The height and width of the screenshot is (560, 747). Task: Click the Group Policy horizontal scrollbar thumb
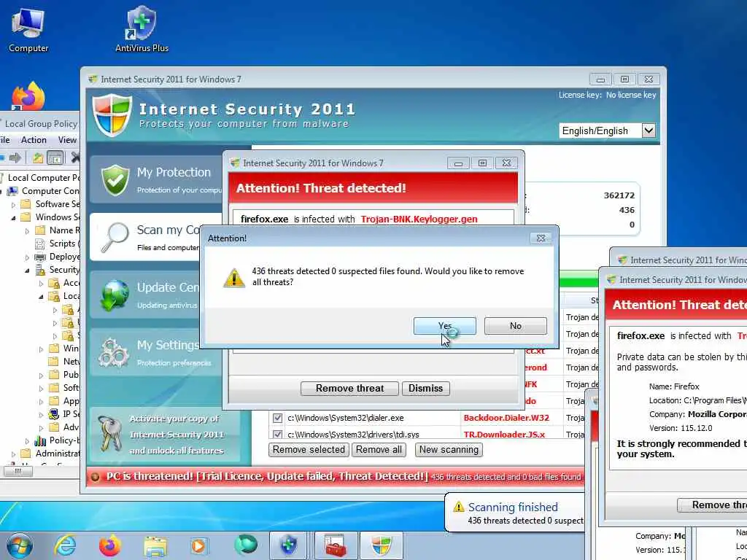coord(18,471)
